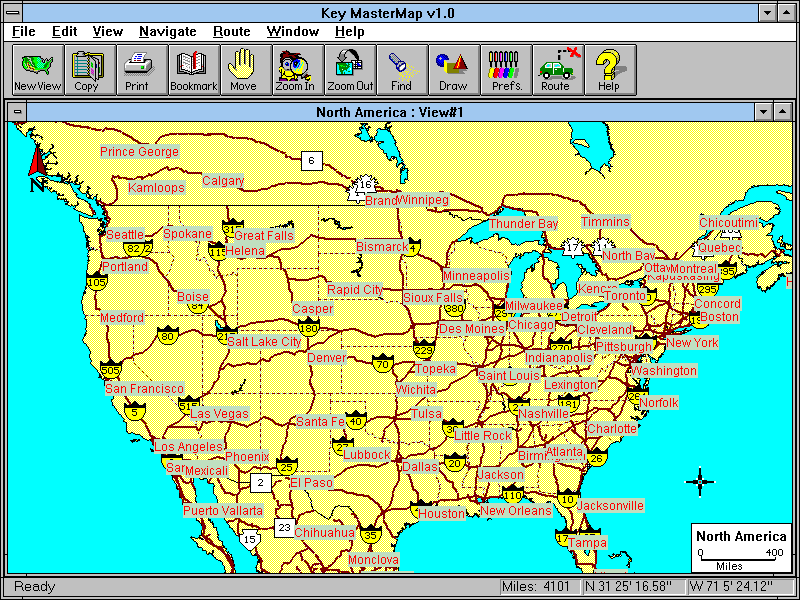This screenshot has width=800, height=600.
Task: Minimize the View#1 map window
Action: [x=763, y=112]
